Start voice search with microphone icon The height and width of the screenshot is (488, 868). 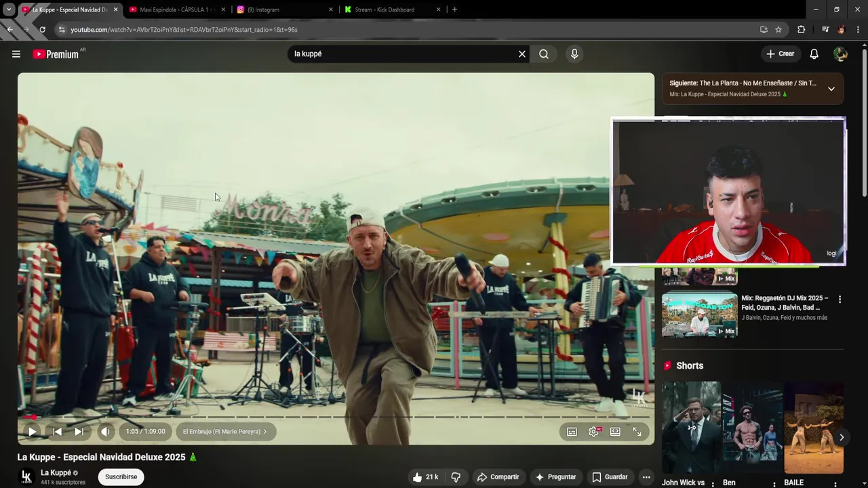574,54
